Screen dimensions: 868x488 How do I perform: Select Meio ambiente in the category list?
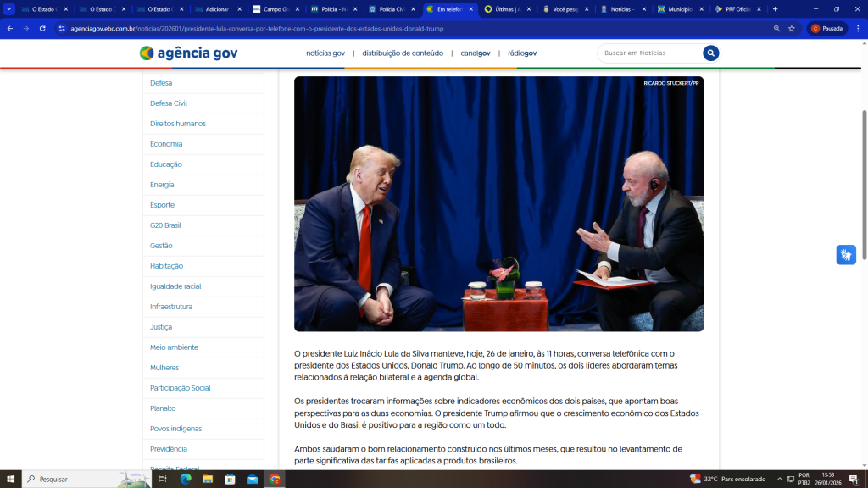[174, 347]
